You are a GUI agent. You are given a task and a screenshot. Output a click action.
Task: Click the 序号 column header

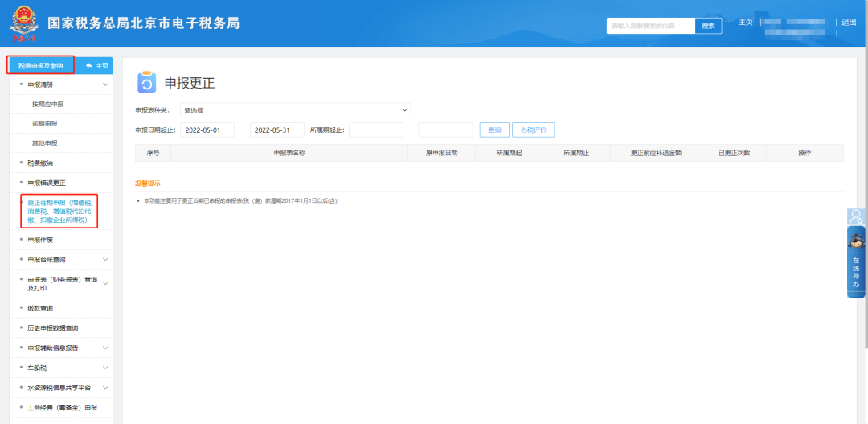153,153
